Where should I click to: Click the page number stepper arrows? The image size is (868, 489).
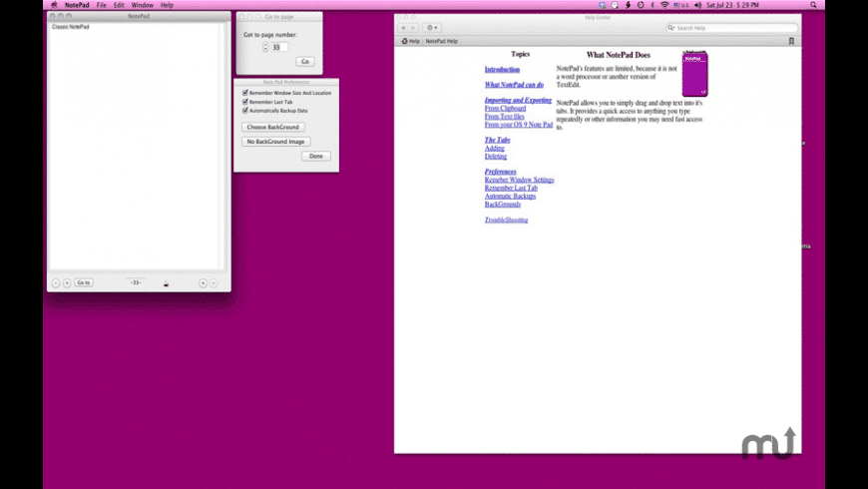265,47
